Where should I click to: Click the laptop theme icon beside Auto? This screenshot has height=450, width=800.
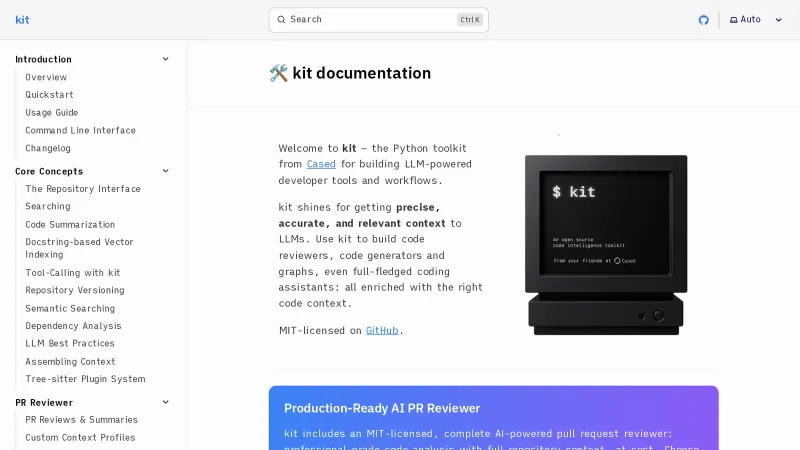click(x=733, y=20)
